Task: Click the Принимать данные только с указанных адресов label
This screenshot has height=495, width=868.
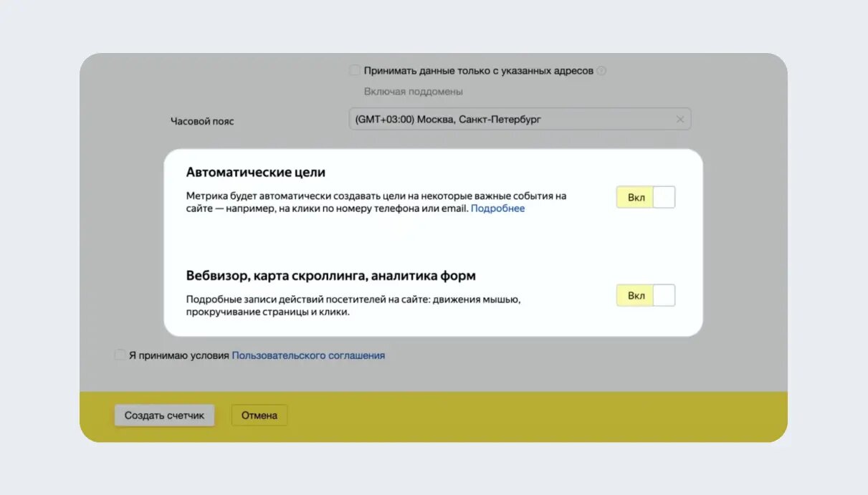Action: point(478,71)
